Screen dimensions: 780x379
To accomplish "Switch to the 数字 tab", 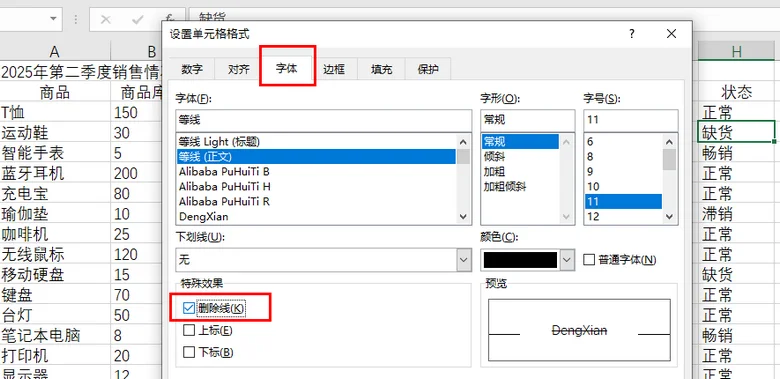I will click(x=192, y=69).
